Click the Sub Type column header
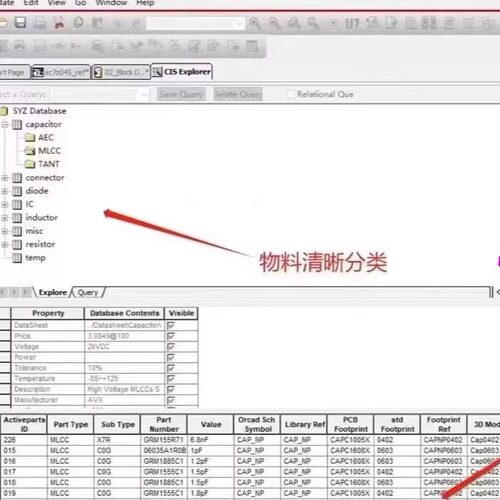Image resolution: width=500 pixels, height=500 pixels. pyautogui.click(x=118, y=424)
